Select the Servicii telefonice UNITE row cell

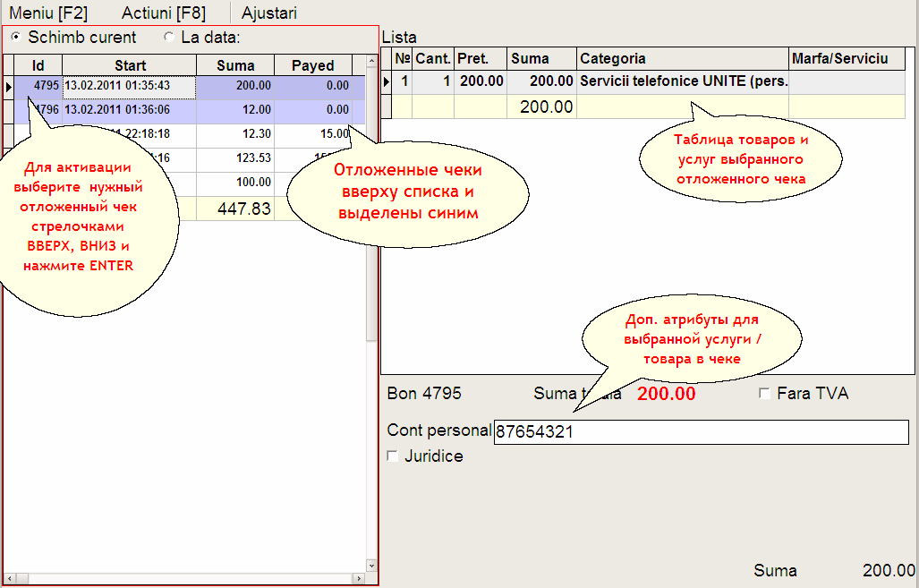coord(683,81)
